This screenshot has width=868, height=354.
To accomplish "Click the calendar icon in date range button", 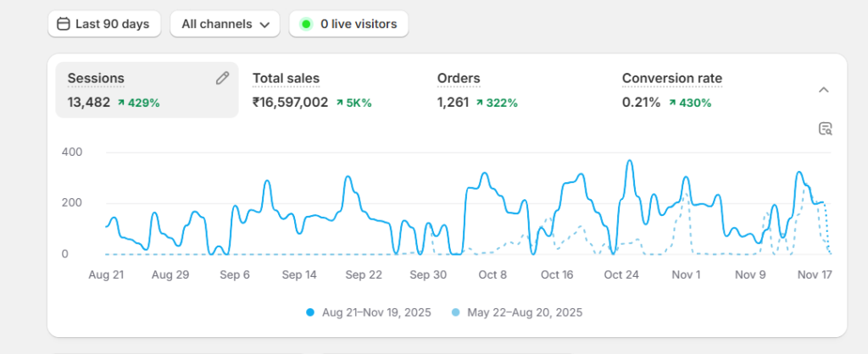I will 63,24.
